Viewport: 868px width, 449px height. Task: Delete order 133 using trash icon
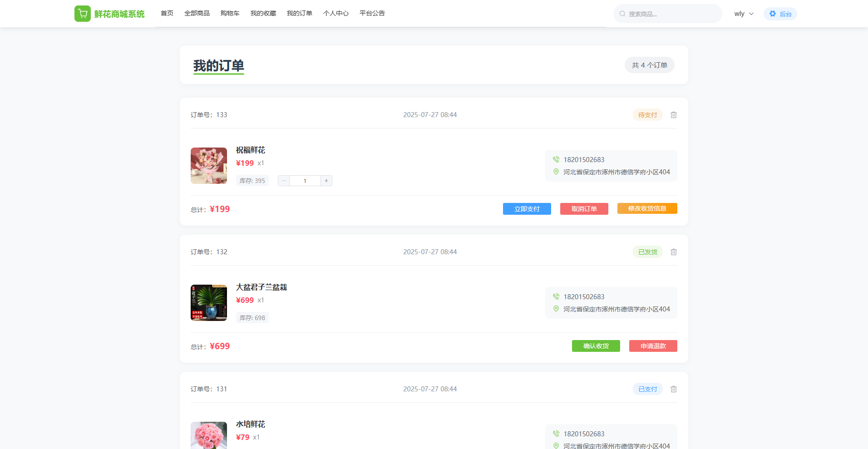click(x=674, y=115)
